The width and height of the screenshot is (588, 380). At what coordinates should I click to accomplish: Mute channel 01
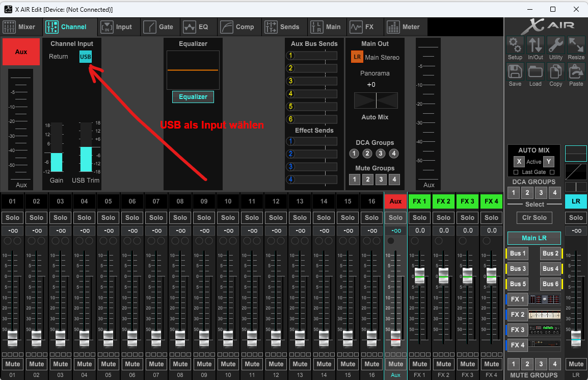click(x=13, y=364)
